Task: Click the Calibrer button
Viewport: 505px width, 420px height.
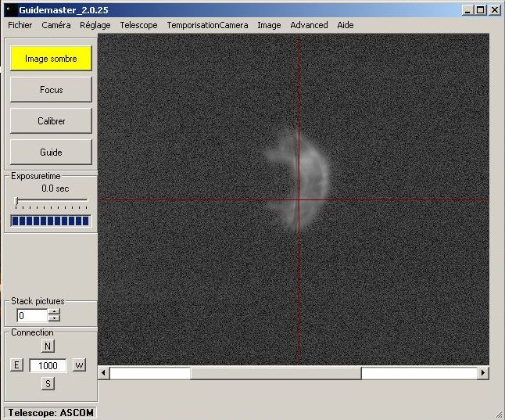Action: click(x=51, y=121)
